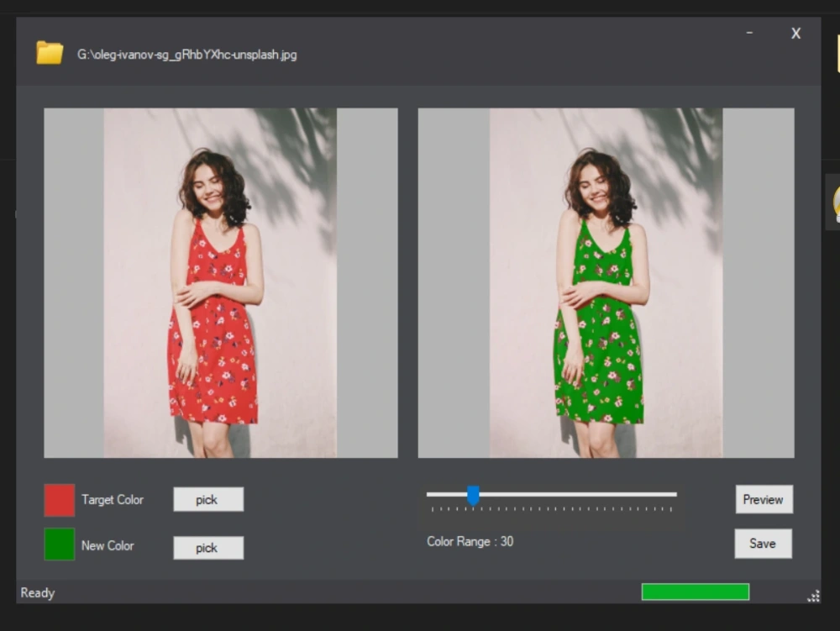
Task: Minimize the color changer window
Action: coord(749,33)
